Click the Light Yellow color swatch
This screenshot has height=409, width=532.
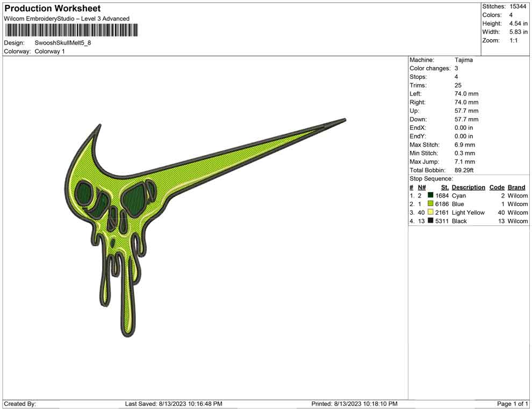(430, 212)
